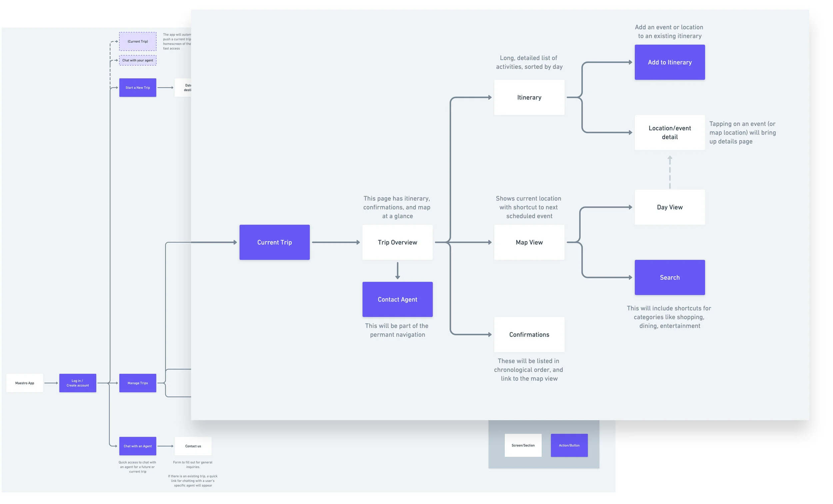Click the arrow from Chat with an Agent to Contact us

tap(166, 446)
